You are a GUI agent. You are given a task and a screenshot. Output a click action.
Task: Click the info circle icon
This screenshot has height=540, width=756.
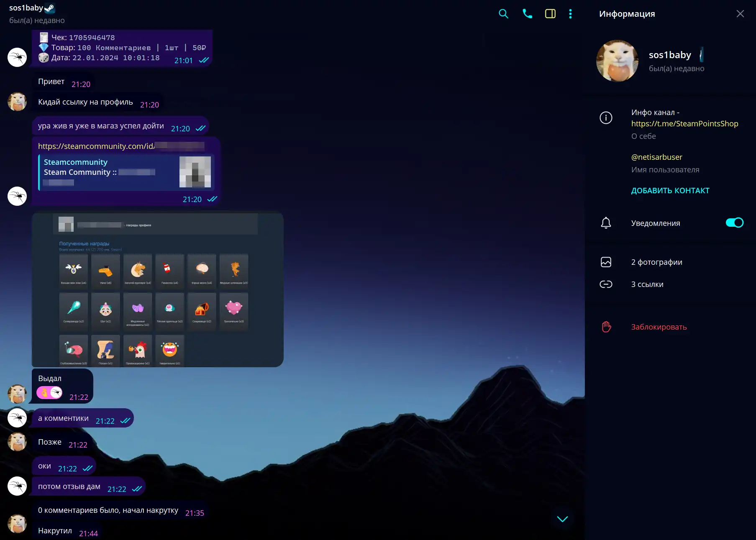606,118
